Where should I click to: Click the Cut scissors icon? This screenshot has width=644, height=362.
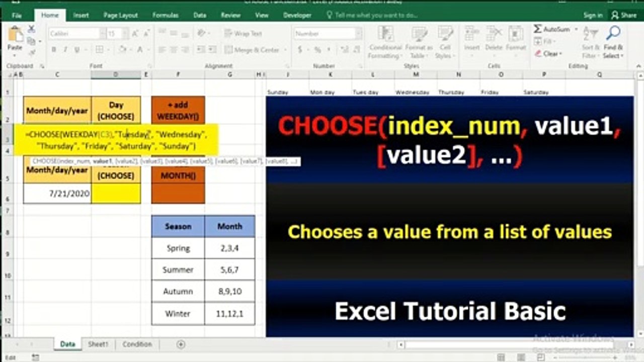(31, 29)
